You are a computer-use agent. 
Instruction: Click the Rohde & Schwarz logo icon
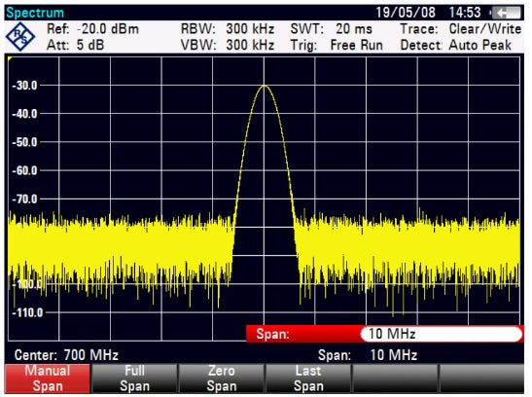(x=20, y=37)
